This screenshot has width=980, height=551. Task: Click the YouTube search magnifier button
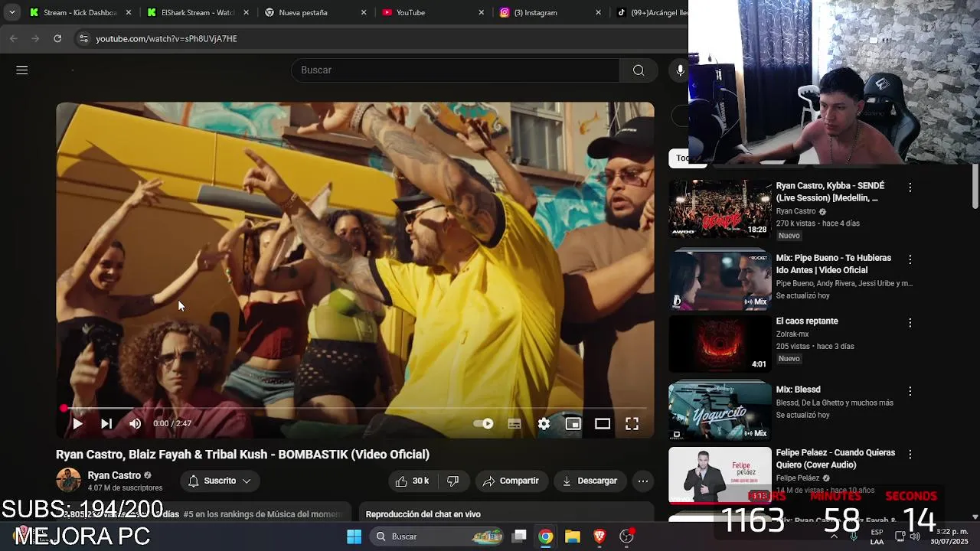coord(639,70)
